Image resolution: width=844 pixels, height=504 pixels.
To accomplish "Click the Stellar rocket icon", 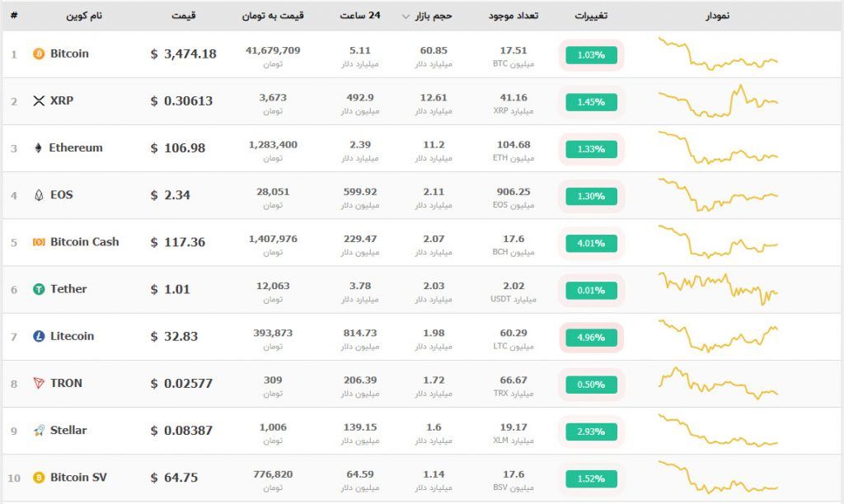I will pyautogui.click(x=39, y=430).
